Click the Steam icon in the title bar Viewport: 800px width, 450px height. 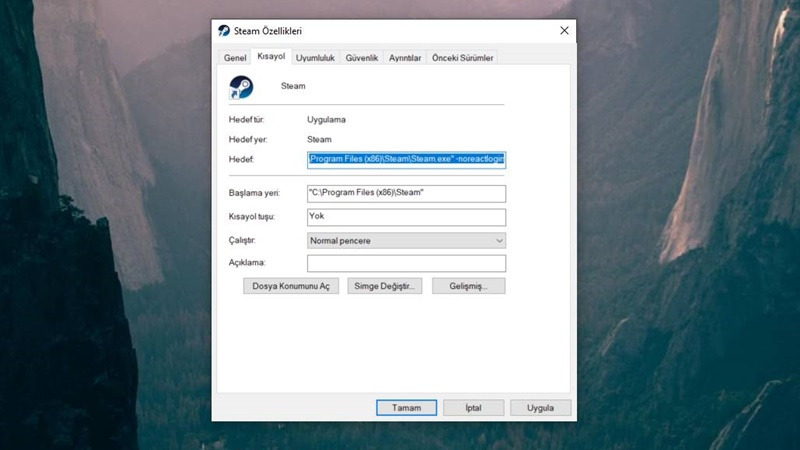[224, 31]
